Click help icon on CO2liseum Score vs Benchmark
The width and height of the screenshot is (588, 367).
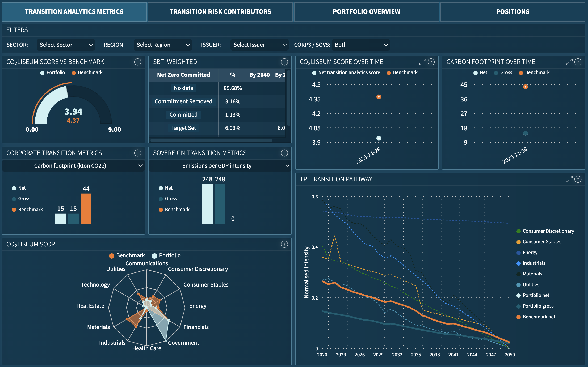tap(137, 62)
